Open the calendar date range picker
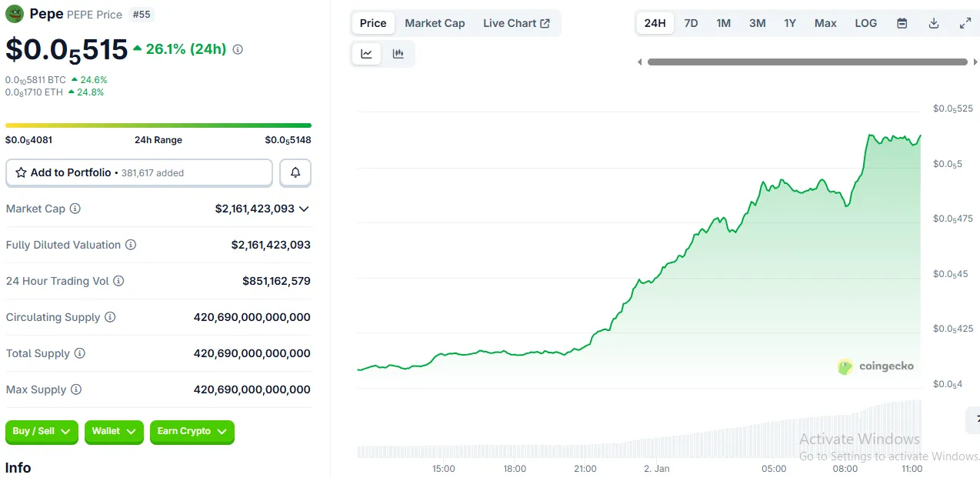The height and width of the screenshot is (478, 980). pyautogui.click(x=902, y=23)
